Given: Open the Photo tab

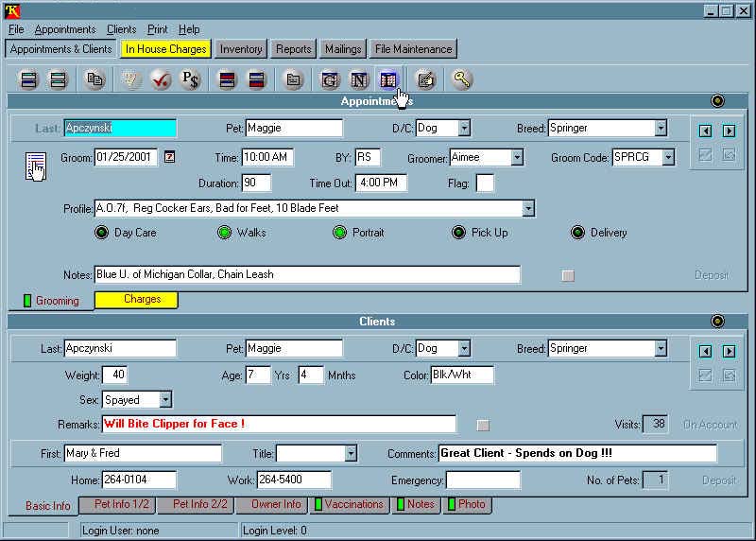Looking at the screenshot, I should coord(467,505).
